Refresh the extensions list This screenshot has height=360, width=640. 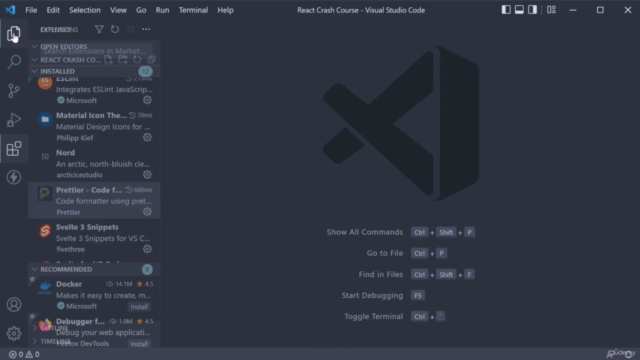(x=115, y=29)
